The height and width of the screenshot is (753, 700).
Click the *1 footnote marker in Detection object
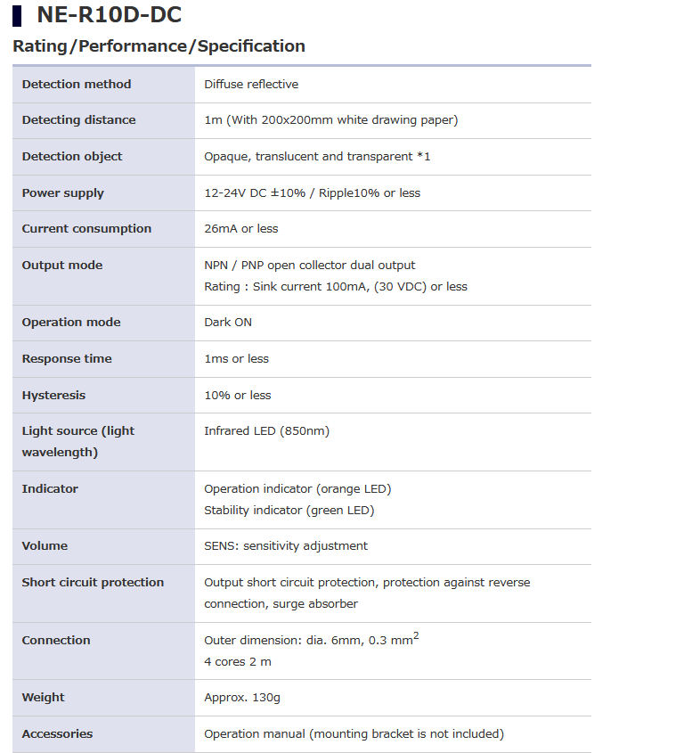[x=424, y=157]
